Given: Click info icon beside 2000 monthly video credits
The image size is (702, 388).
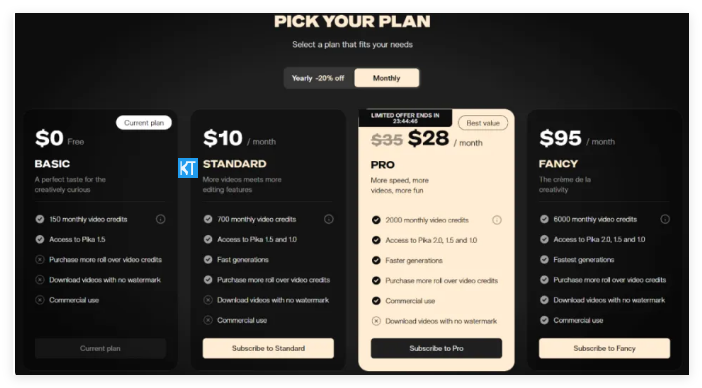Looking at the screenshot, I should (497, 220).
